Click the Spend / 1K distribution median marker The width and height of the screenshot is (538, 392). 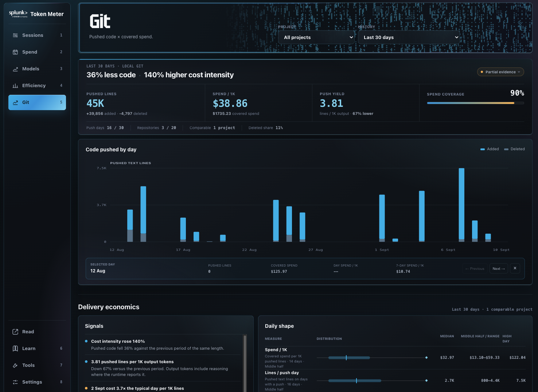[x=346, y=358]
